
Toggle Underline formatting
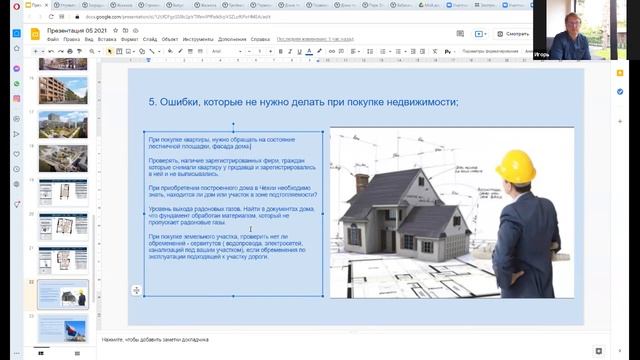coord(300,51)
